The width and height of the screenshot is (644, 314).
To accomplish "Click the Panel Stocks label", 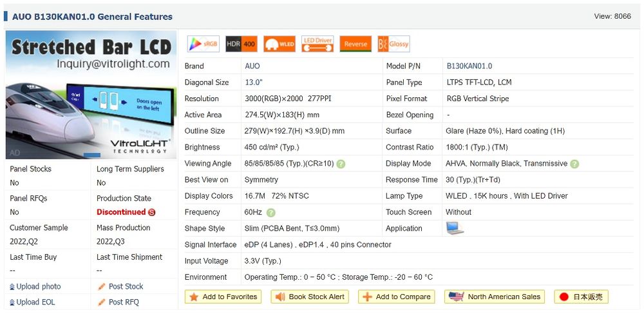I will point(31,169).
